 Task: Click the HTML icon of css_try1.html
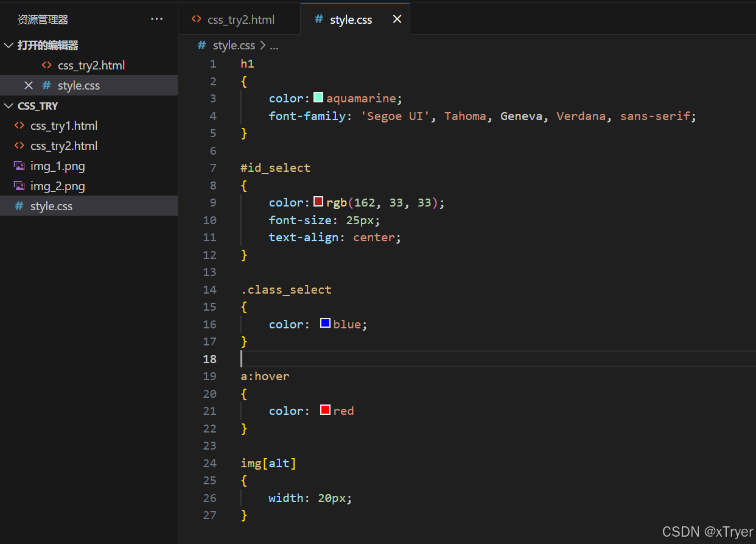tap(19, 125)
